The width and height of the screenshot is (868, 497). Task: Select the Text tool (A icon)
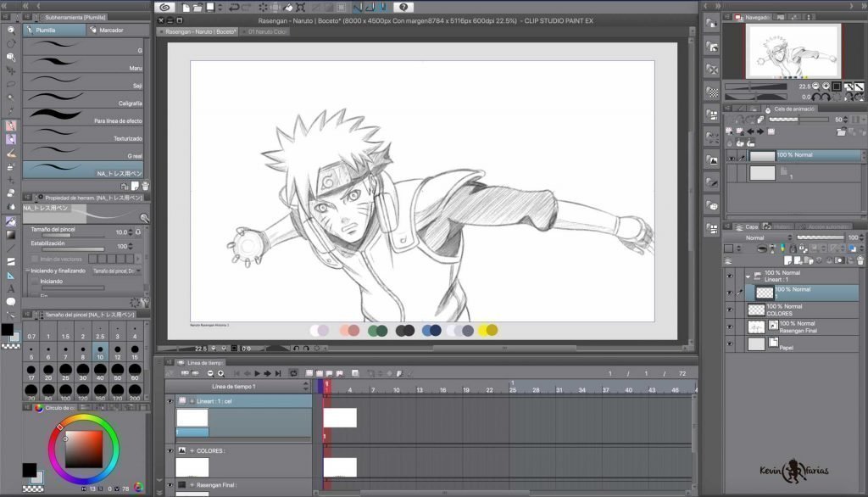(x=10, y=288)
